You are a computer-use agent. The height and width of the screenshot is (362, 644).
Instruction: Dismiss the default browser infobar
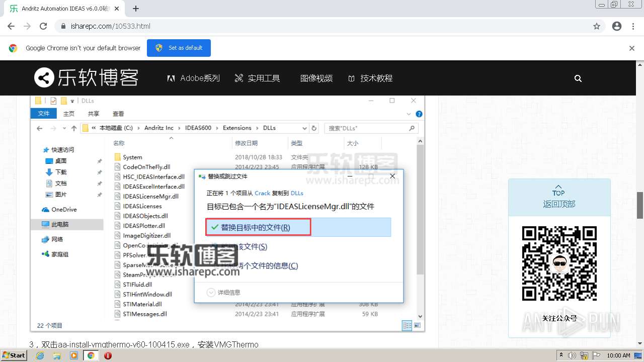(632, 48)
